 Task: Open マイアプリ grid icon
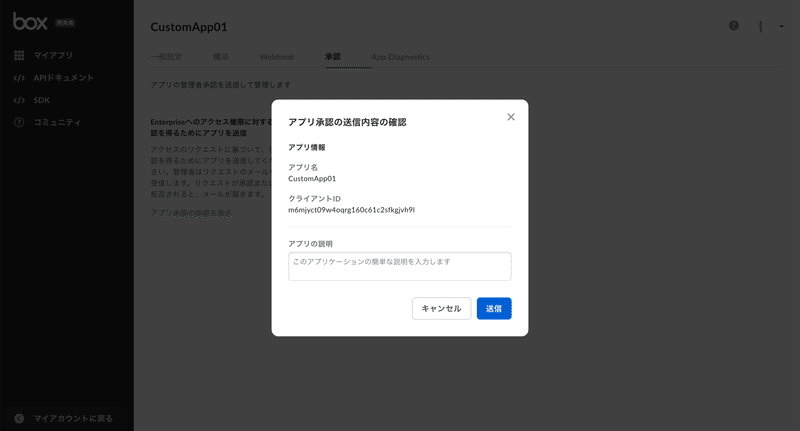point(19,55)
